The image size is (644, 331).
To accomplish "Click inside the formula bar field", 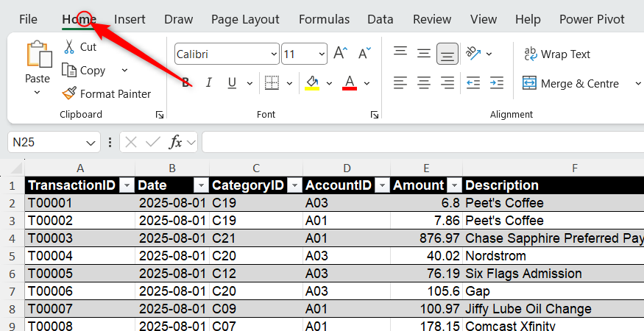I will pos(423,142).
